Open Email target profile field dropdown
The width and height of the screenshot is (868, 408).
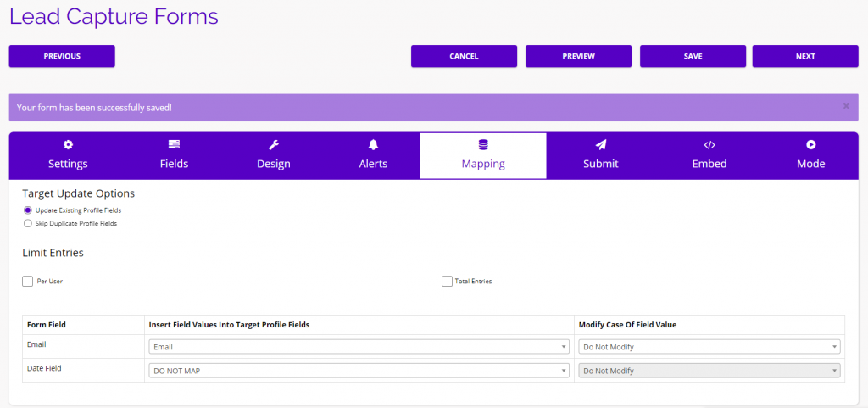[359, 347]
